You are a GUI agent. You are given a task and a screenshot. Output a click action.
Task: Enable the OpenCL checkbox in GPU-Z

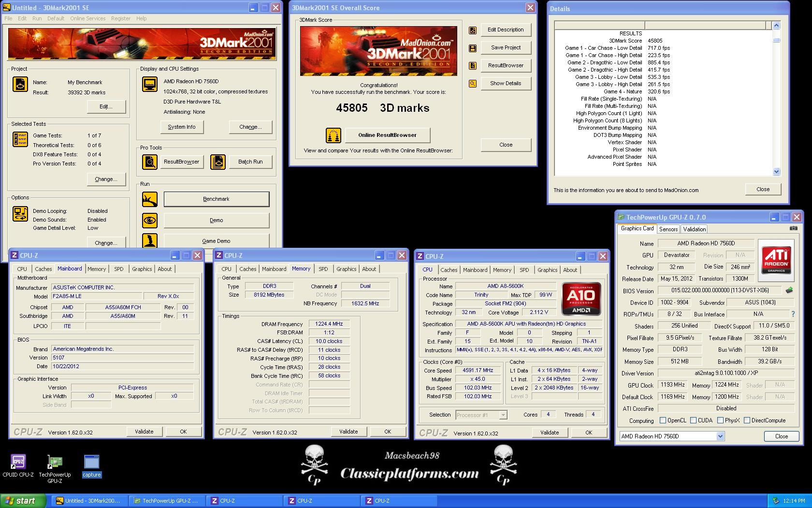coord(663,420)
